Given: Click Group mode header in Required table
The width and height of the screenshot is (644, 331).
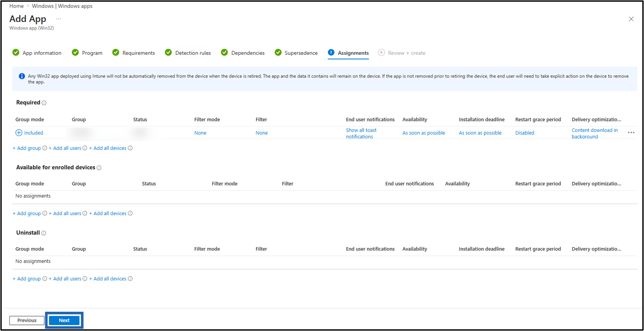Looking at the screenshot, I should [29, 120].
